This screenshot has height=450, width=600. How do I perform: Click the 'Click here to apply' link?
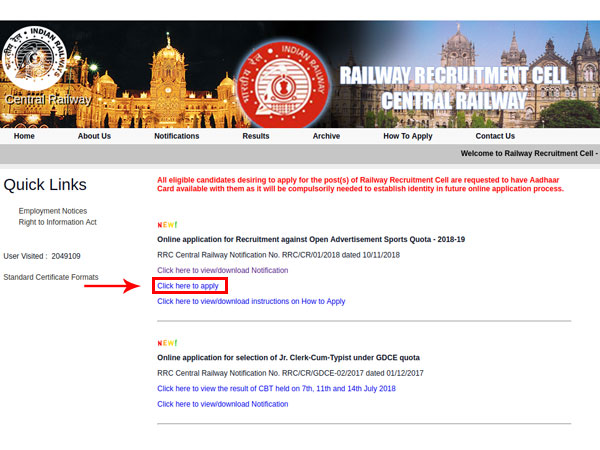click(188, 286)
